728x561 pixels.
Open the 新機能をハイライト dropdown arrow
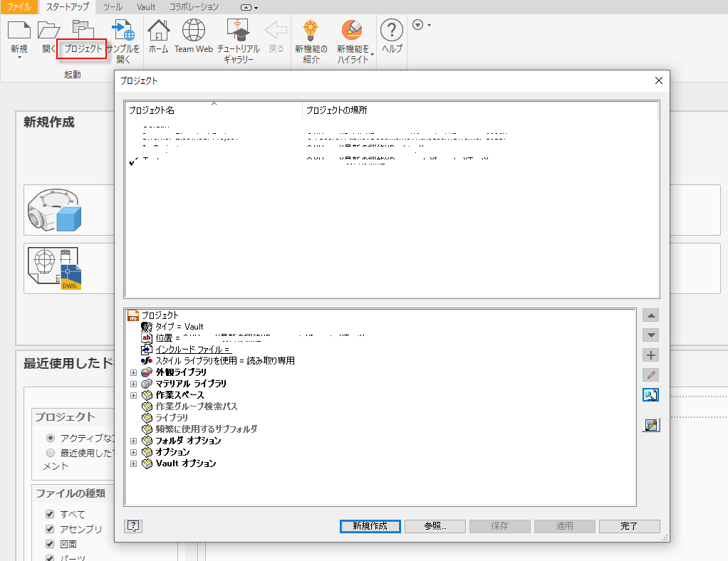coord(373,55)
